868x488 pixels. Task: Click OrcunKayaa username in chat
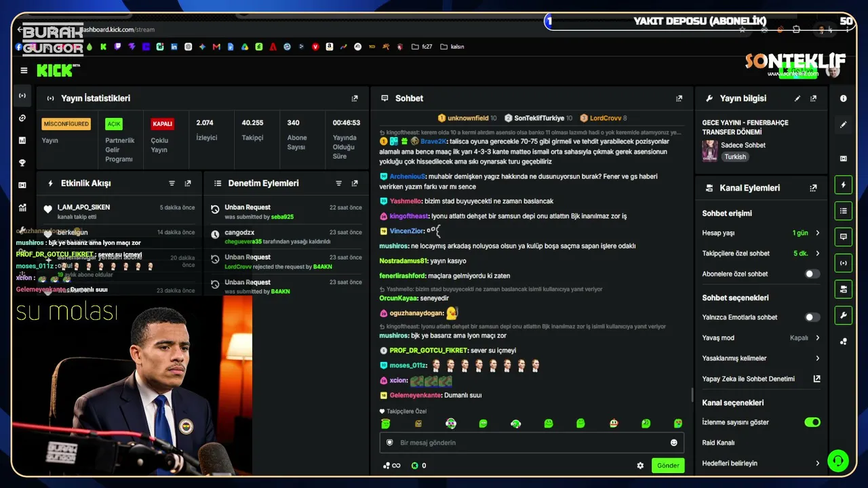399,298
